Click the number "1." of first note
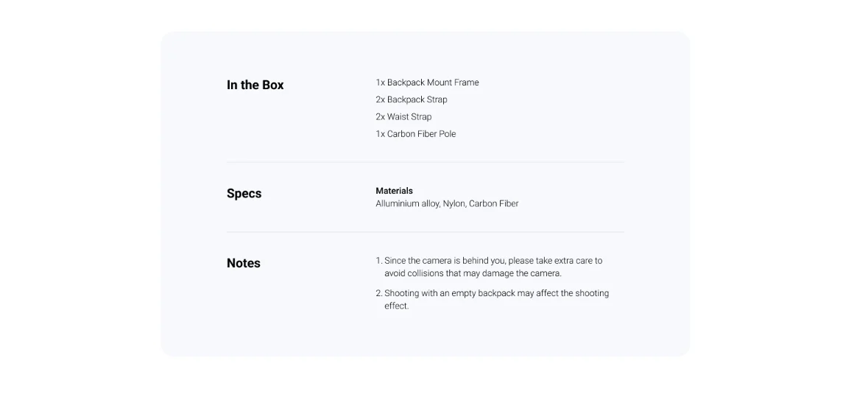 tap(379, 261)
